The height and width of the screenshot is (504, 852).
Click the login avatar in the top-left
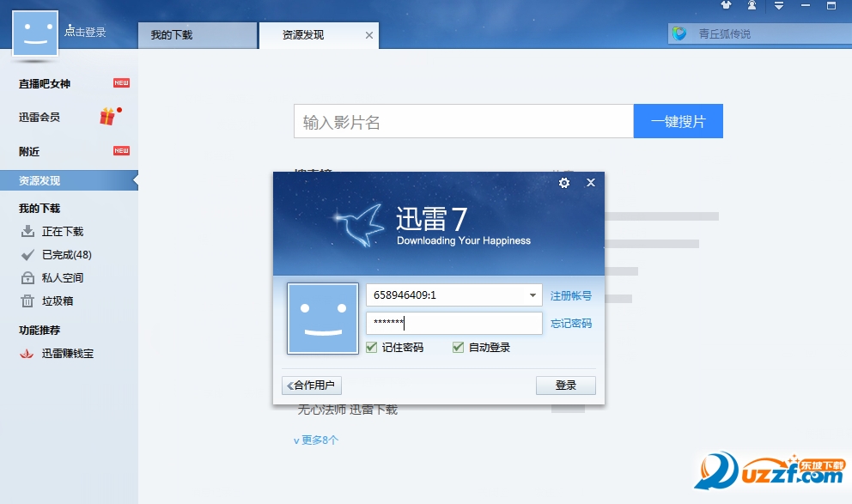(x=35, y=33)
